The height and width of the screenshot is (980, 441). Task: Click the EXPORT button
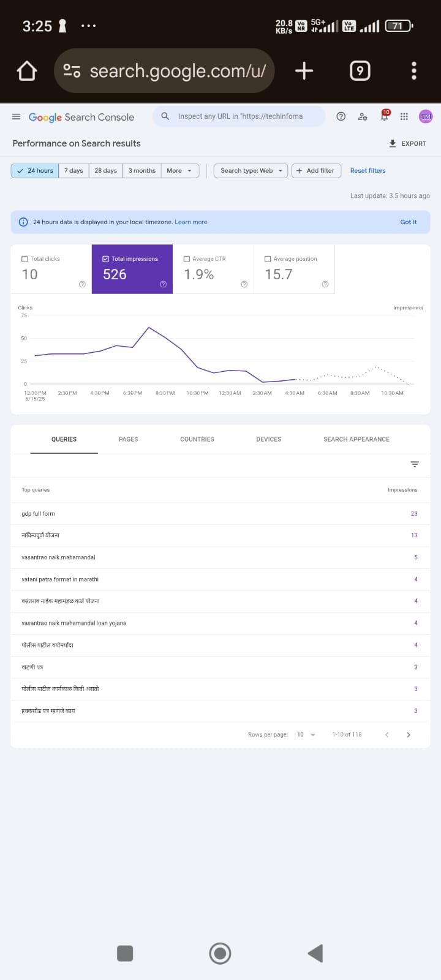[407, 143]
